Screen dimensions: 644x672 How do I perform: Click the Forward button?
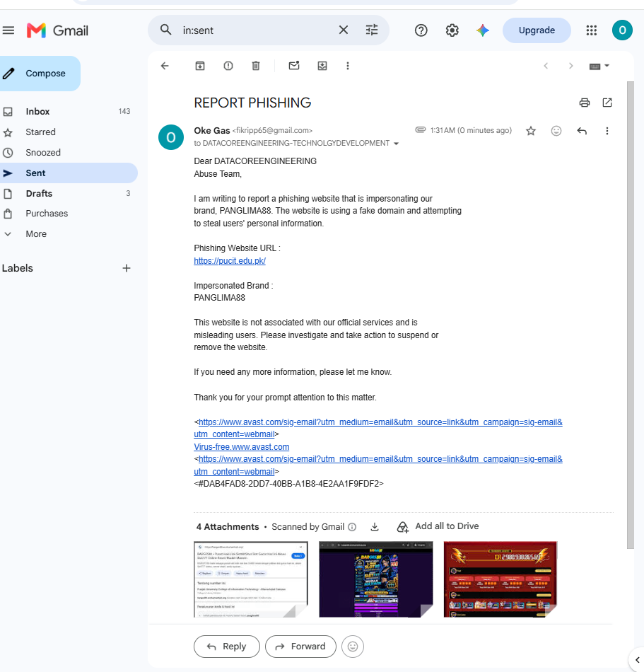(x=300, y=647)
